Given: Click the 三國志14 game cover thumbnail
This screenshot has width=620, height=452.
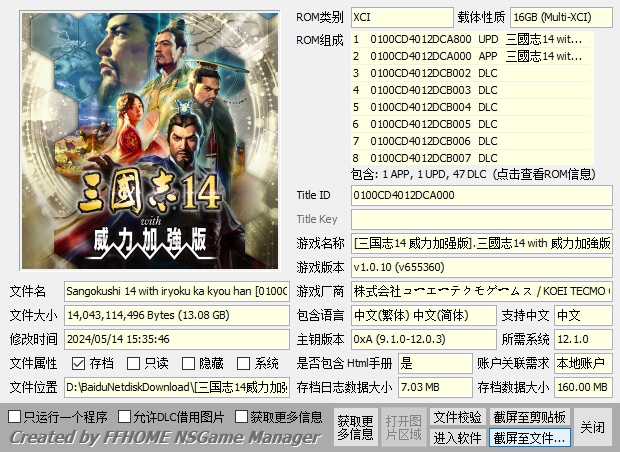Looking at the screenshot, I should tap(150, 141).
